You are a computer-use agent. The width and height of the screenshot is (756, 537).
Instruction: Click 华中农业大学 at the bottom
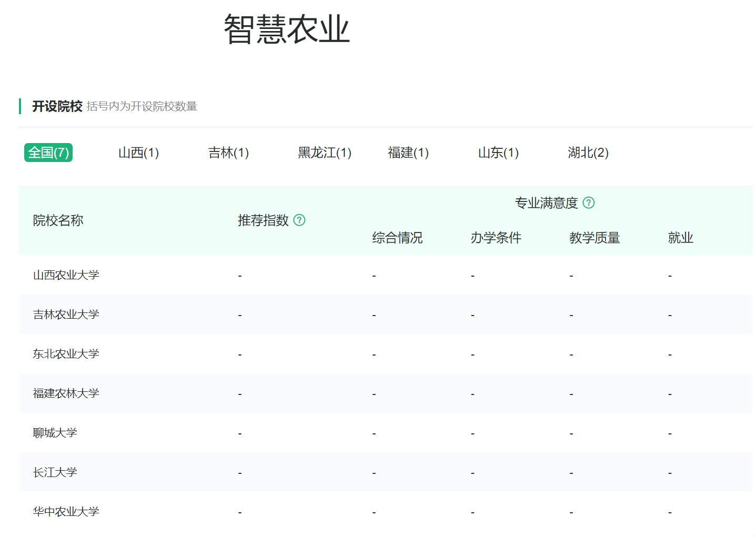[66, 511]
